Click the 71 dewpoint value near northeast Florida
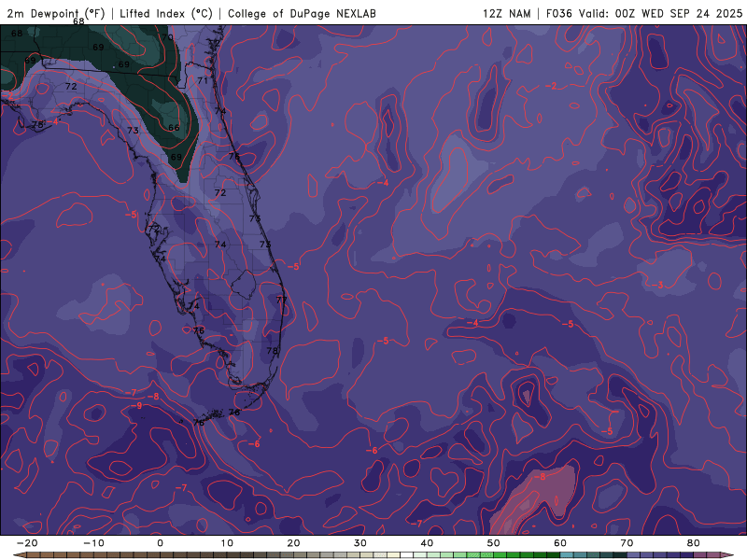The width and height of the screenshot is (747, 560). (x=203, y=80)
